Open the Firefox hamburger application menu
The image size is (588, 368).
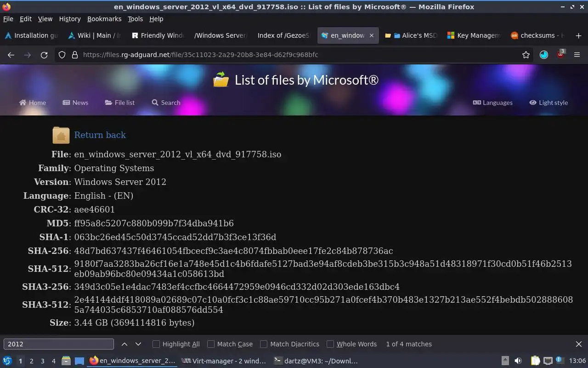577,55
